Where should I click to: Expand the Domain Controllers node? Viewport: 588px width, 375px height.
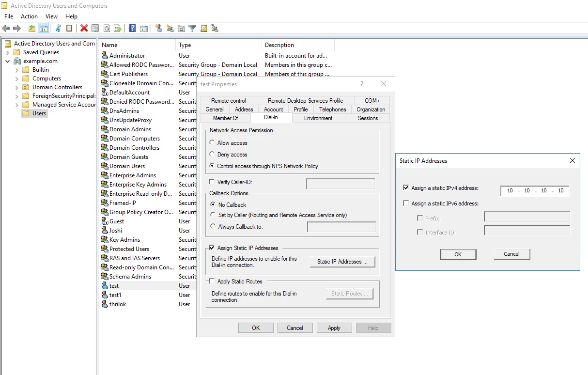click(x=17, y=87)
